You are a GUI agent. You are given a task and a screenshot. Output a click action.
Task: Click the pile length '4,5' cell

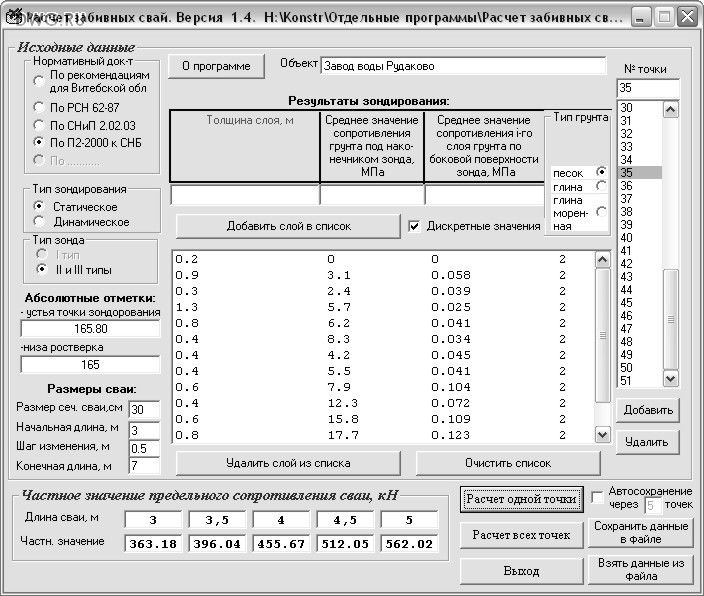coord(345,520)
